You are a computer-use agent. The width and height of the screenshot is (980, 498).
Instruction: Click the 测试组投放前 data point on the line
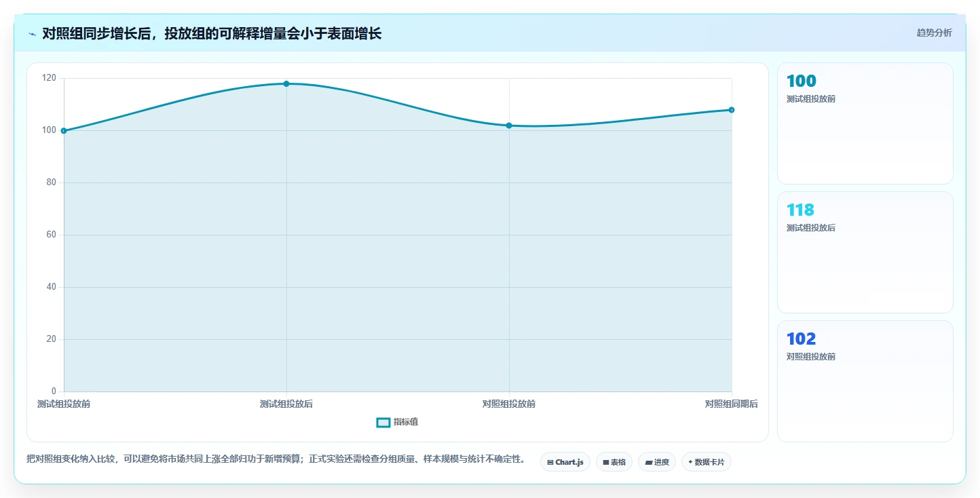click(x=64, y=131)
